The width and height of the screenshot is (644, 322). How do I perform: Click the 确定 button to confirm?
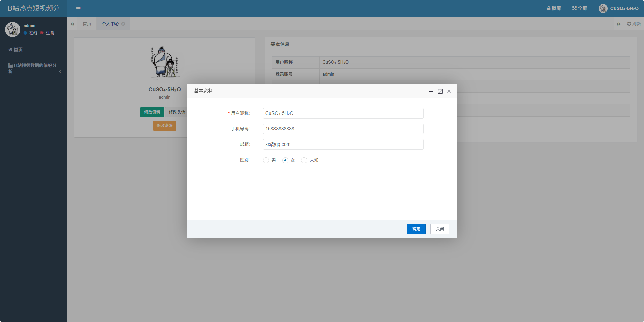pyautogui.click(x=416, y=229)
